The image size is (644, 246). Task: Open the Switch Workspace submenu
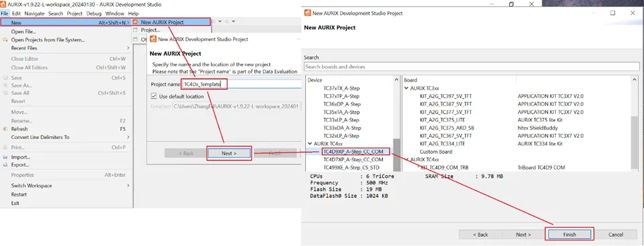tap(128, 186)
